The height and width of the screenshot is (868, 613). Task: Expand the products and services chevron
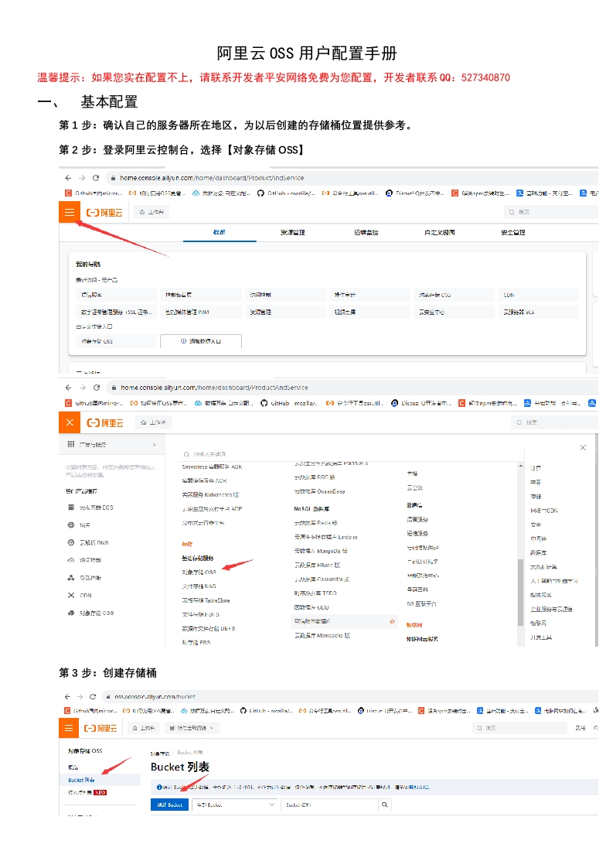155,445
